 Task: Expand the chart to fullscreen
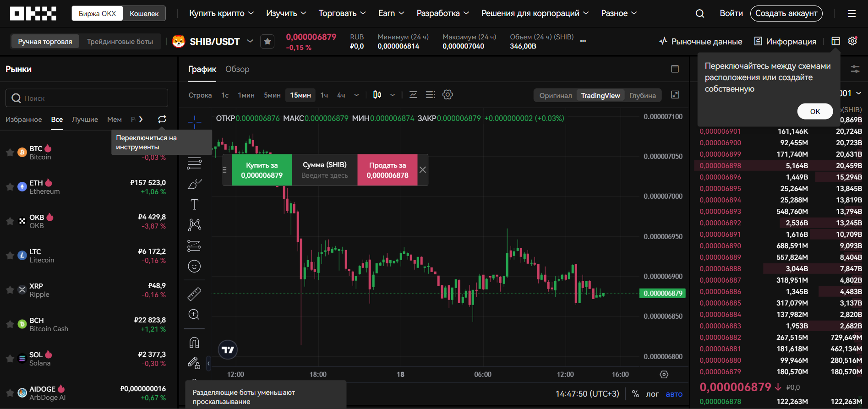tap(675, 95)
